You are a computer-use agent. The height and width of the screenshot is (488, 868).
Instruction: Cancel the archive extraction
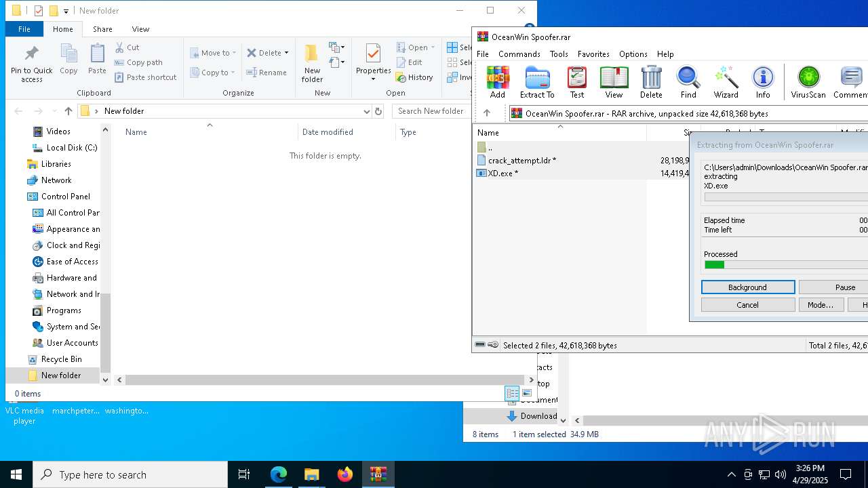pyautogui.click(x=747, y=305)
